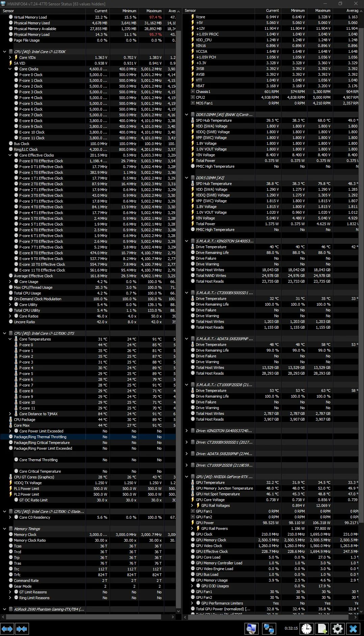Collapse the Core Clocks subtree
This screenshot has width=364, height=636.
(10, 69)
